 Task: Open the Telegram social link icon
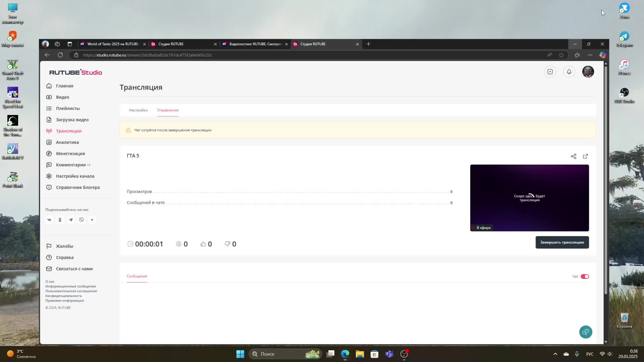click(71, 220)
